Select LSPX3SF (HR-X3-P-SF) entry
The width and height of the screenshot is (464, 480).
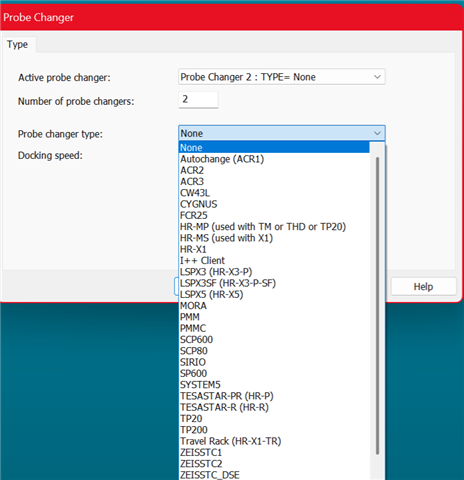[x=274, y=283]
